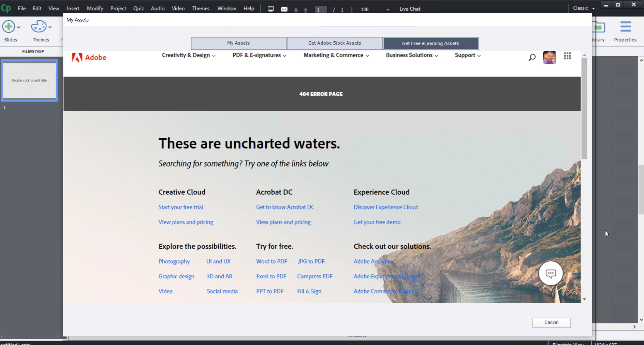Viewport: 644px width, 345px height.
Task: Click the notes icon in top toolbar
Action: (271, 9)
